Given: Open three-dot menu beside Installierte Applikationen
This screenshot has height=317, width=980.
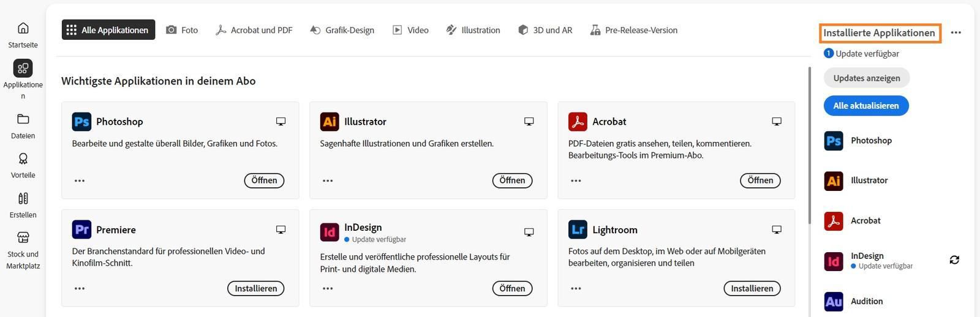Looking at the screenshot, I should [956, 32].
